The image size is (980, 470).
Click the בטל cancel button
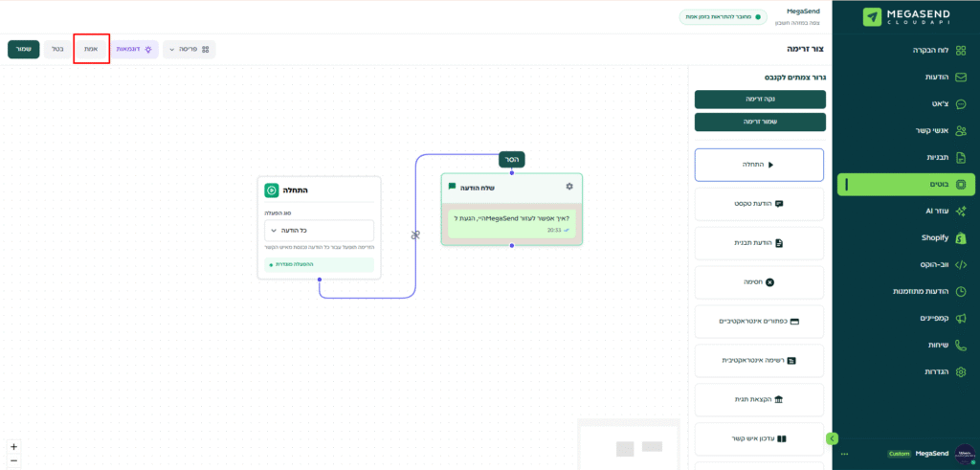tap(56, 49)
